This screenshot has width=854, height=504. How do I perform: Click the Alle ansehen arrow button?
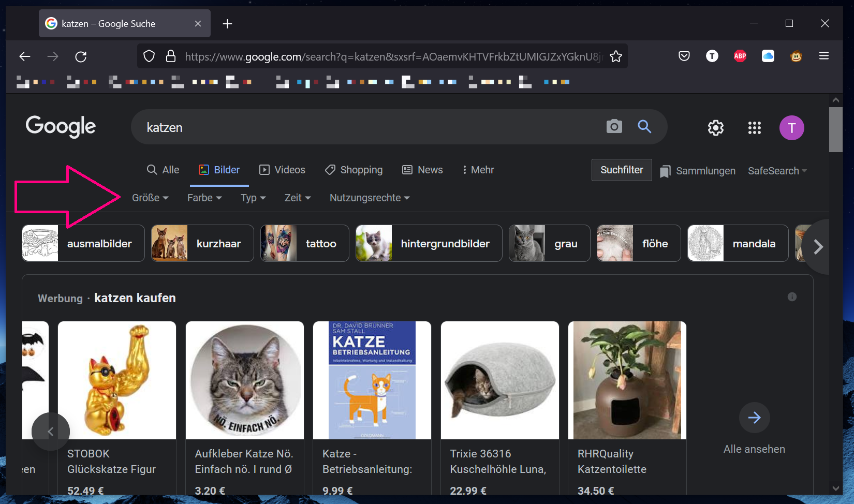click(754, 418)
